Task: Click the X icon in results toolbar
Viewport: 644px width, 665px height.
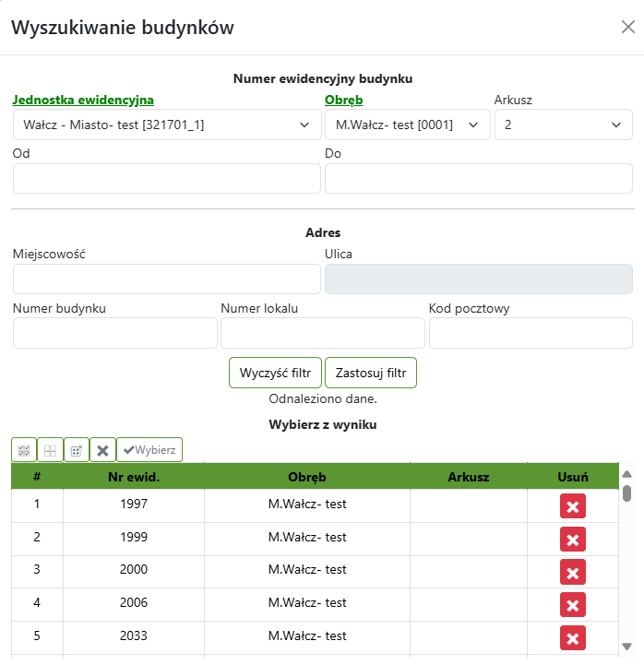Action: click(x=102, y=450)
